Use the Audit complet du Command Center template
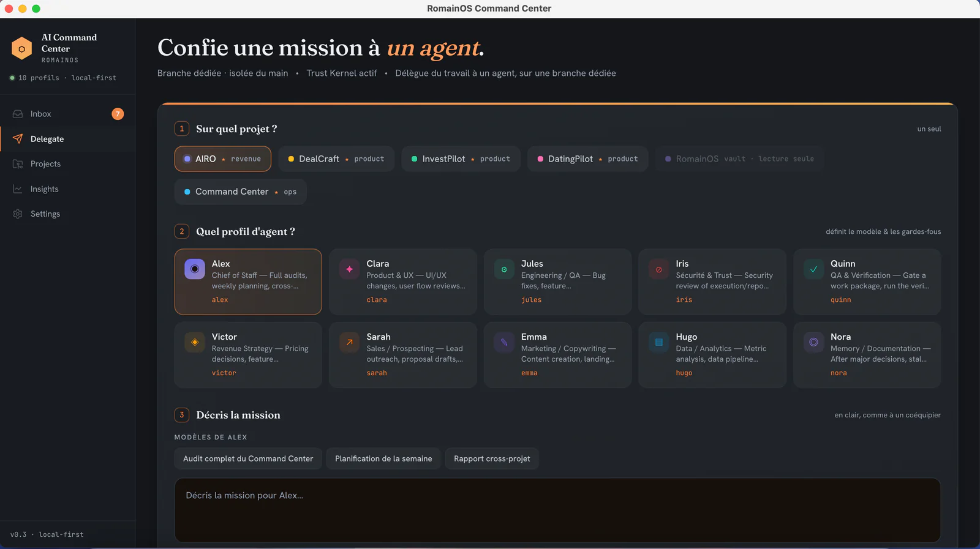This screenshot has width=980, height=549. point(248,458)
